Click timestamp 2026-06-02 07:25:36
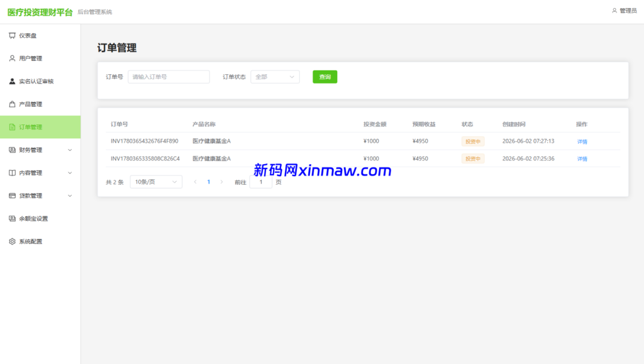 [528, 158]
